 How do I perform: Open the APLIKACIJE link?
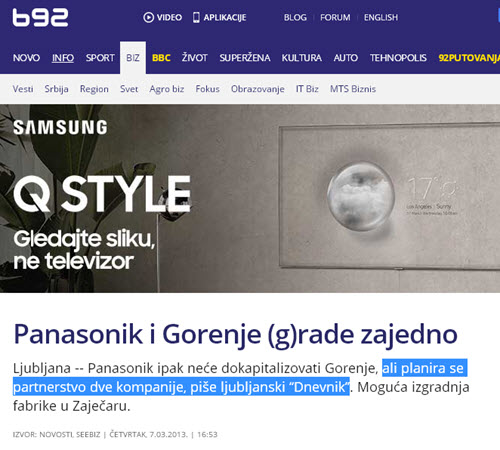coord(225,17)
